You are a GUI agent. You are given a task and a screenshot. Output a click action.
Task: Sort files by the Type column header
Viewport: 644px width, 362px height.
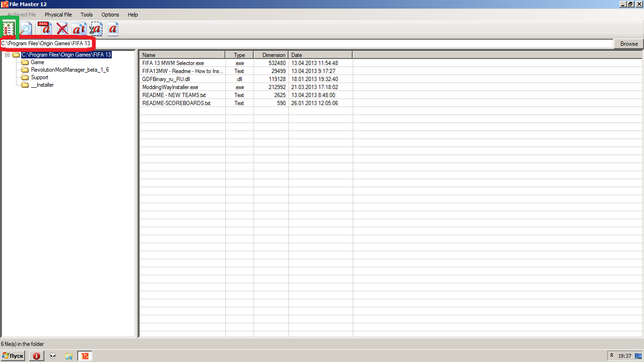(239, 55)
